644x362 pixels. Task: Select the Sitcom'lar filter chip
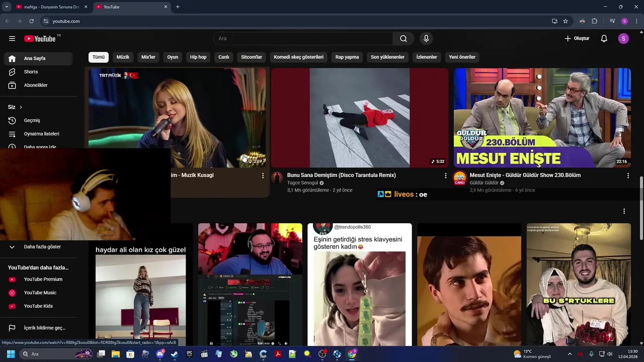point(252,57)
